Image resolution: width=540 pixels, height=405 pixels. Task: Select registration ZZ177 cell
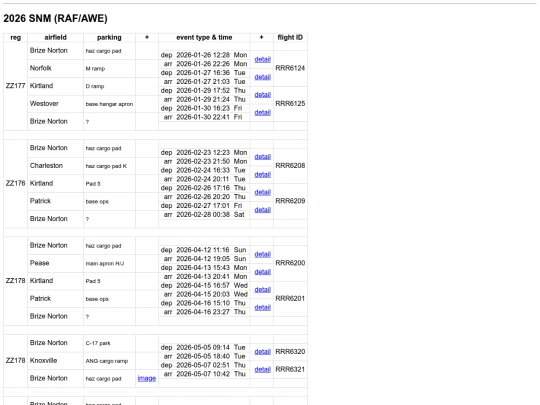click(15, 86)
